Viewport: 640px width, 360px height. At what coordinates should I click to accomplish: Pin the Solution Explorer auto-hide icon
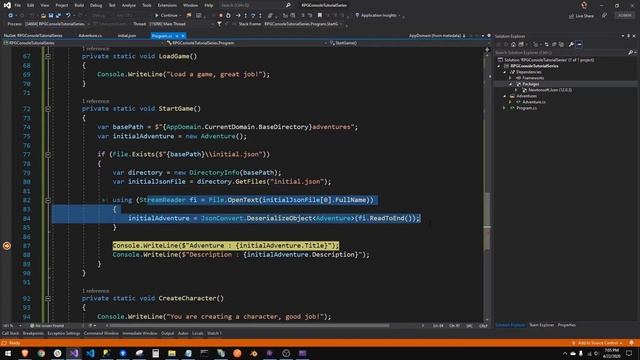pos(629,36)
